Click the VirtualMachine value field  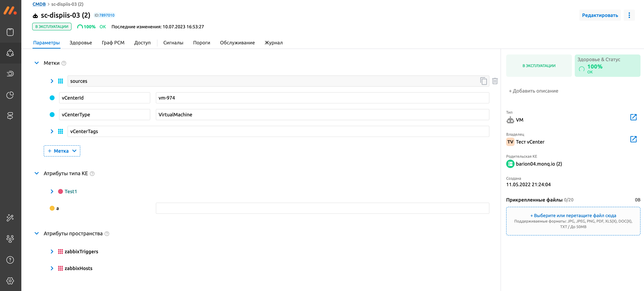point(323,115)
